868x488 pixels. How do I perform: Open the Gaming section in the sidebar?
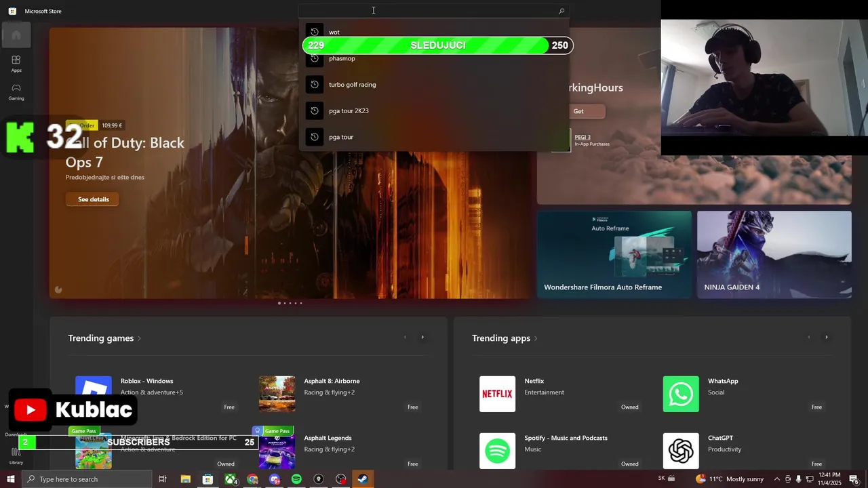coord(16,91)
